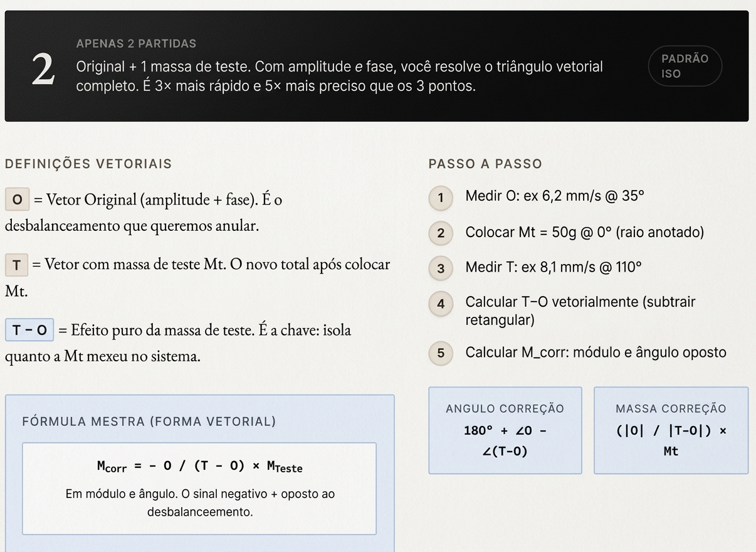Select step 2 circle Colocar Mt
The width and height of the screenshot is (756, 552).
coord(441,233)
